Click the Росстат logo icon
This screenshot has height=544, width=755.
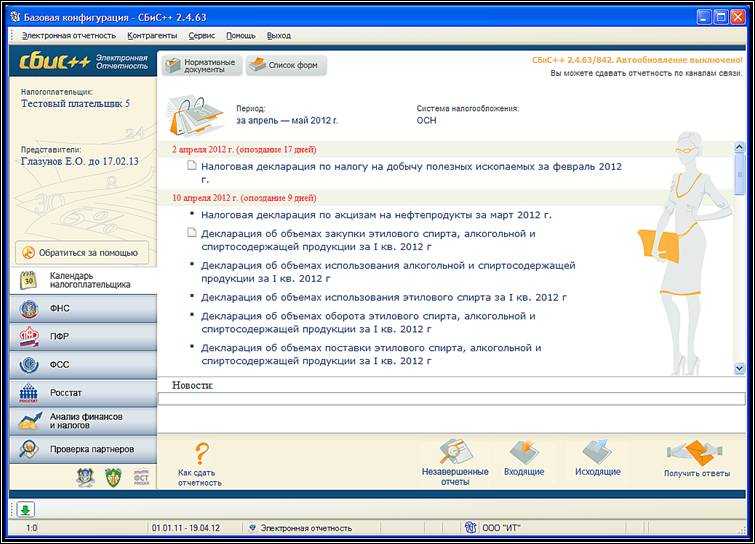click(x=29, y=393)
